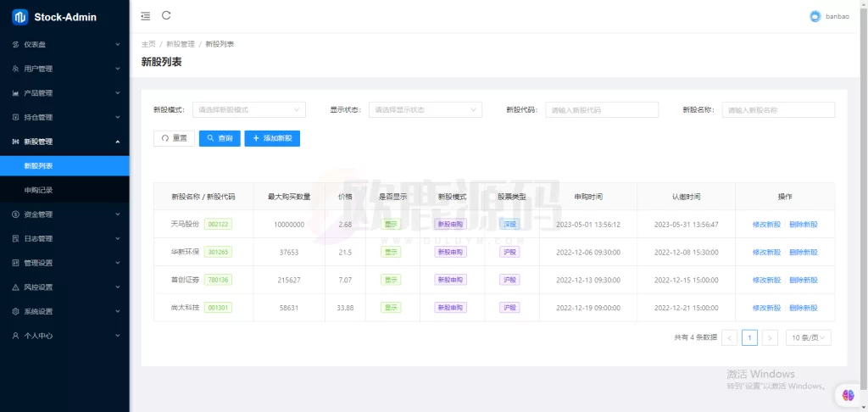Screen dimensions: 868x412
Task: Collapse the sidebar with the menu fold icon
Action: coord(146,16)
